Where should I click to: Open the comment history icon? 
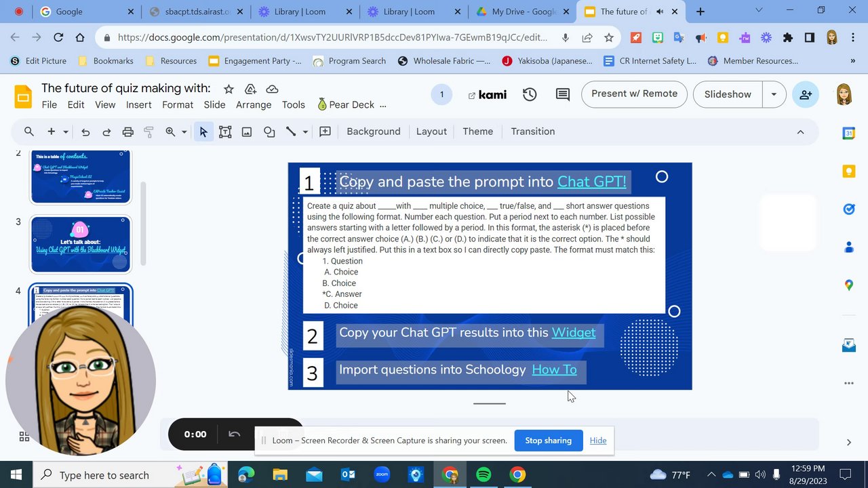pyautogui.click(x=563, y=94)
